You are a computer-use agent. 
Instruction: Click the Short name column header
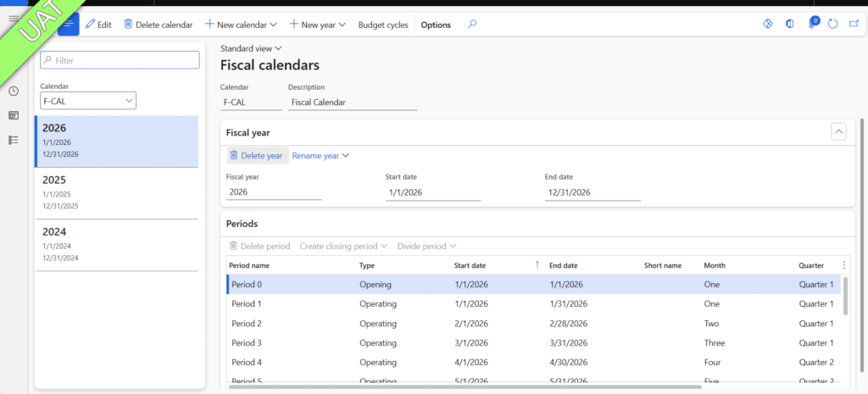(x=663, y=265)
